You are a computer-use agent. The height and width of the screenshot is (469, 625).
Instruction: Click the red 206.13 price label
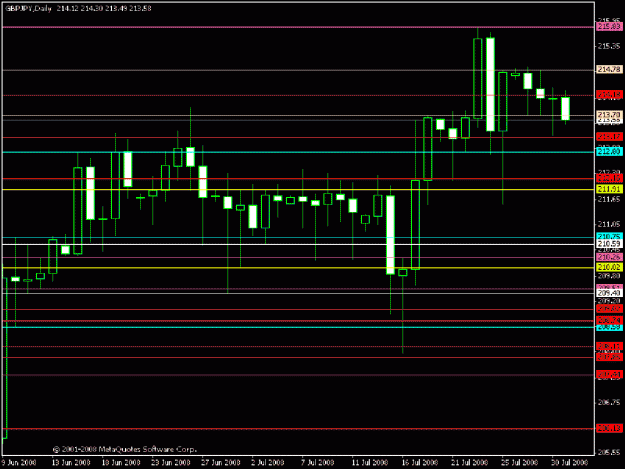[x=609, y=428]
